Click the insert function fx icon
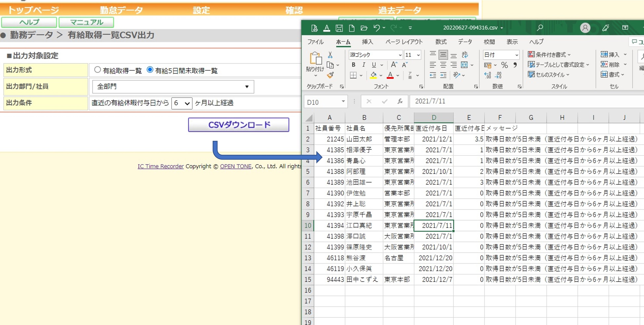 pos(400,101)
